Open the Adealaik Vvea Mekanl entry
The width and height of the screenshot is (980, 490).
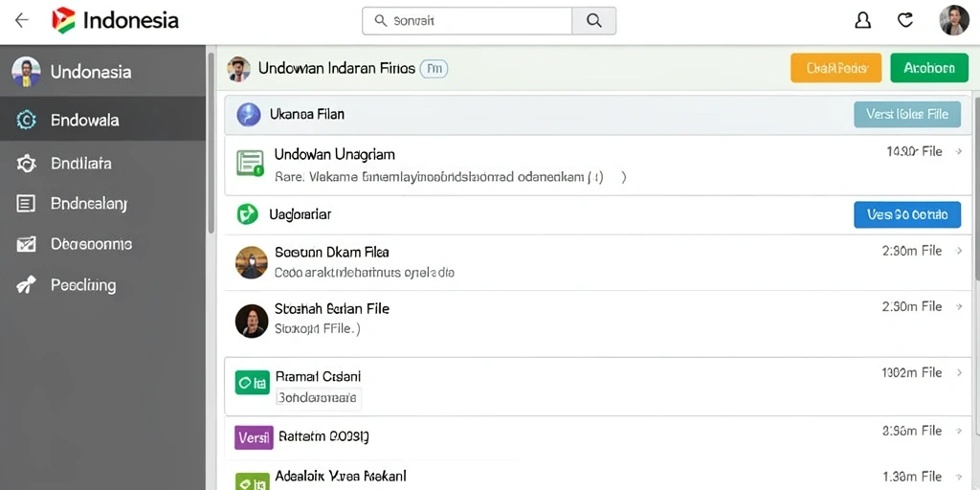click(x=598, y=475)
